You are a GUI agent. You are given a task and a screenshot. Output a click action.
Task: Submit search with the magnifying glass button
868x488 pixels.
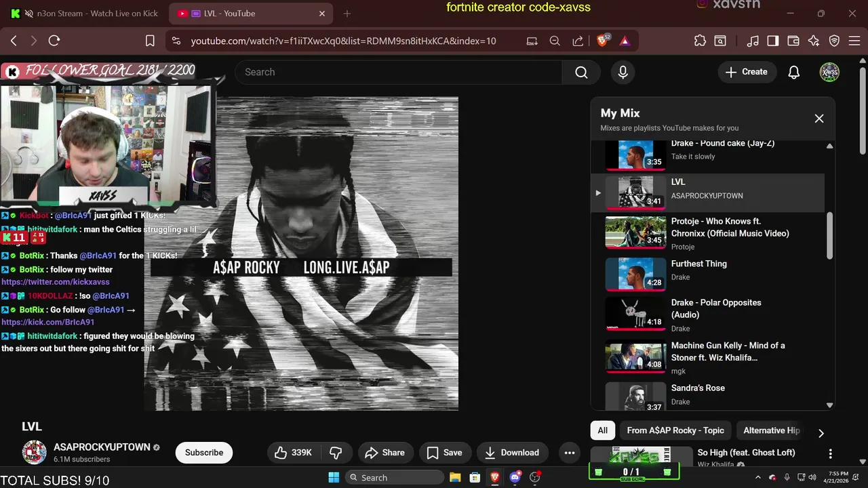point(581,72)
